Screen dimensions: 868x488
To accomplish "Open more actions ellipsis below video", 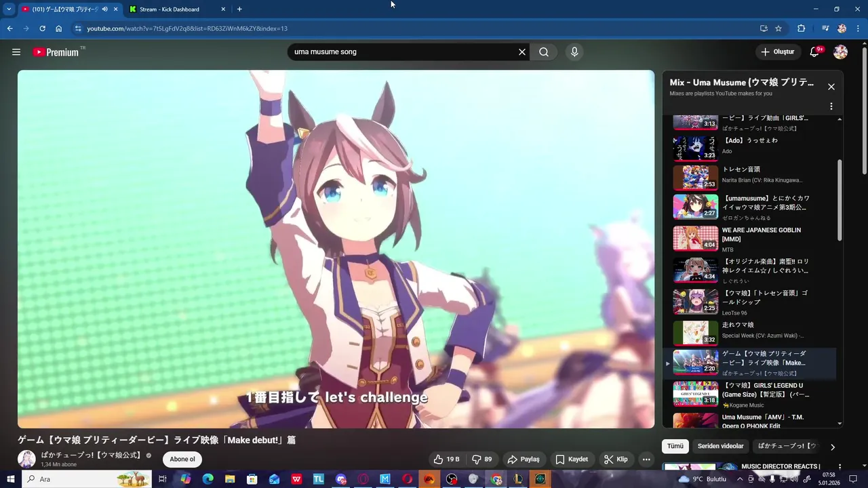I will (646, 459).
